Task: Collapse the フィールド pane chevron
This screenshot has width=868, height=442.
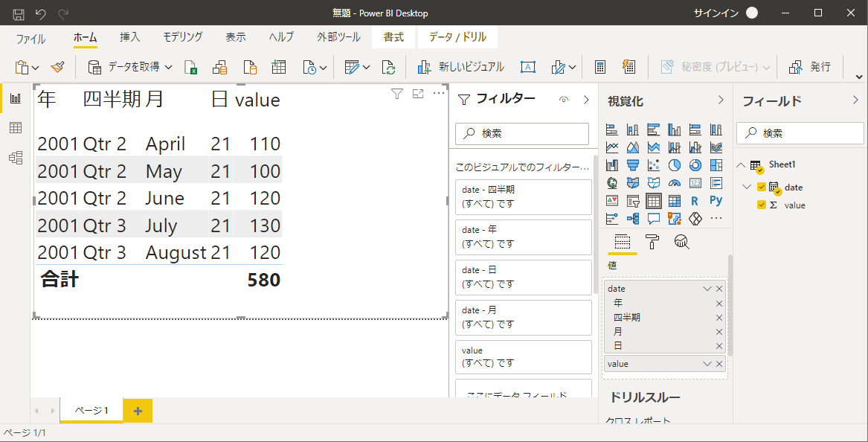Action: click(x=856, y=100)
